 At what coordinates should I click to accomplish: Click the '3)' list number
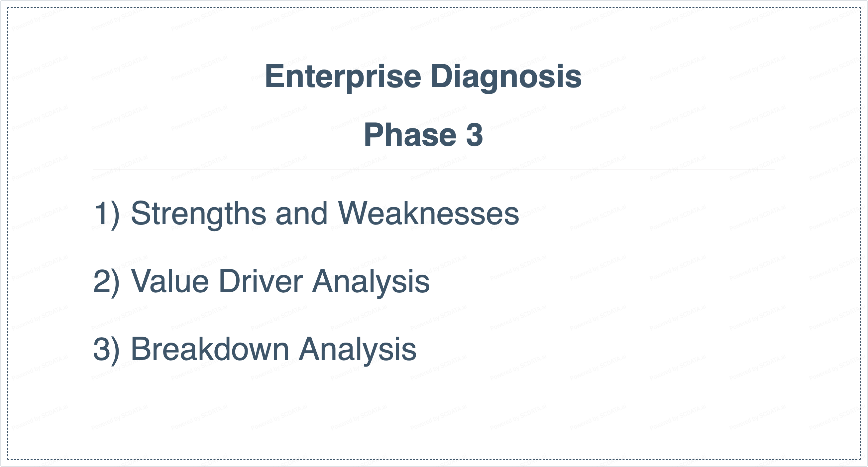(x=106, y=349)
